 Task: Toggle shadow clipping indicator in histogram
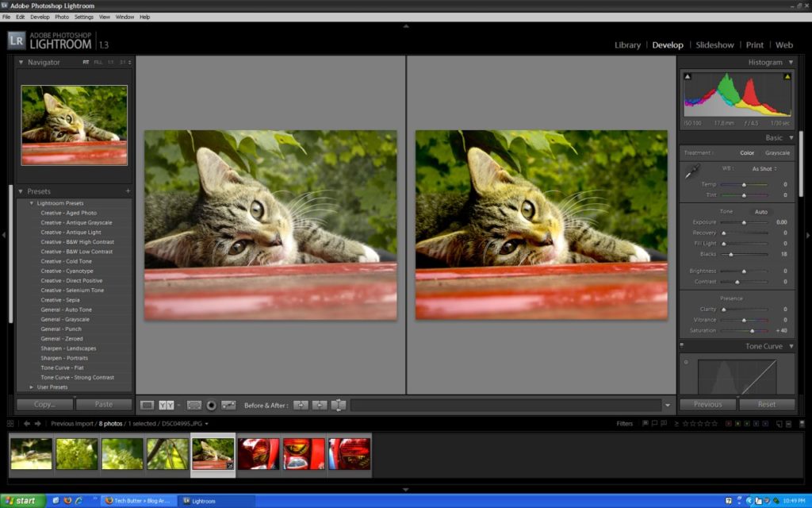(688, 77)
